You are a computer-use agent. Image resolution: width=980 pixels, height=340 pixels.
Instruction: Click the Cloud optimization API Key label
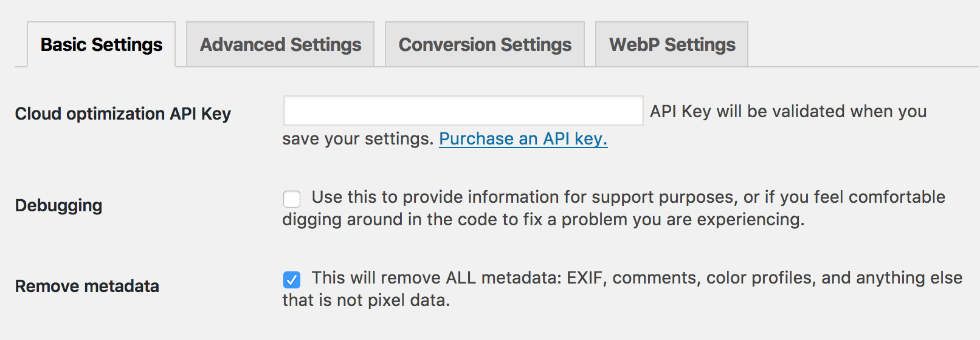click(x=123, y=114)
